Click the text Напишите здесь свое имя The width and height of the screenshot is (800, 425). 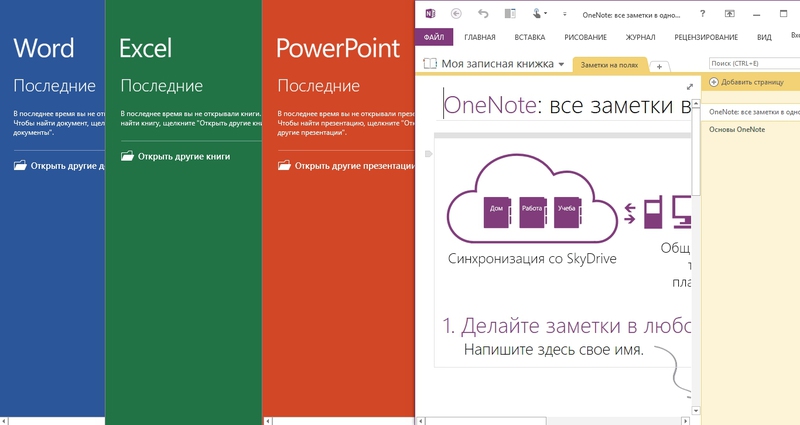point(554,350)
